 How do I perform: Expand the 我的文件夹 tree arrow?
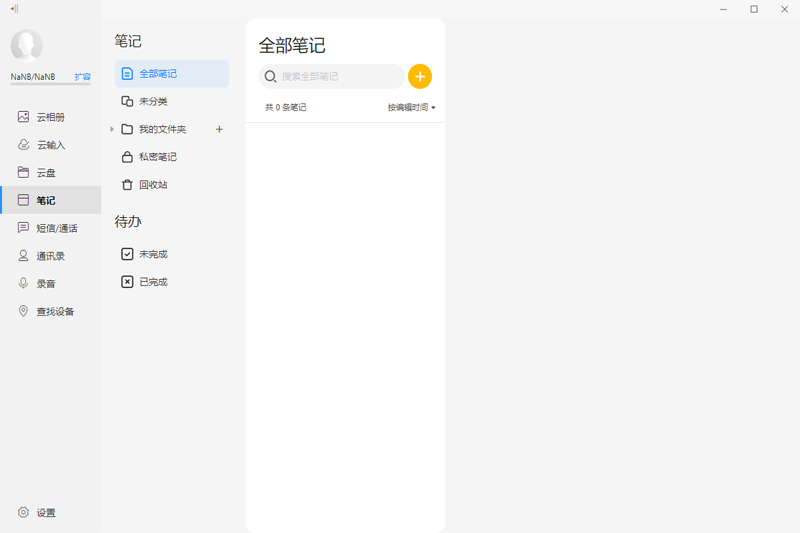click(112, 130)
